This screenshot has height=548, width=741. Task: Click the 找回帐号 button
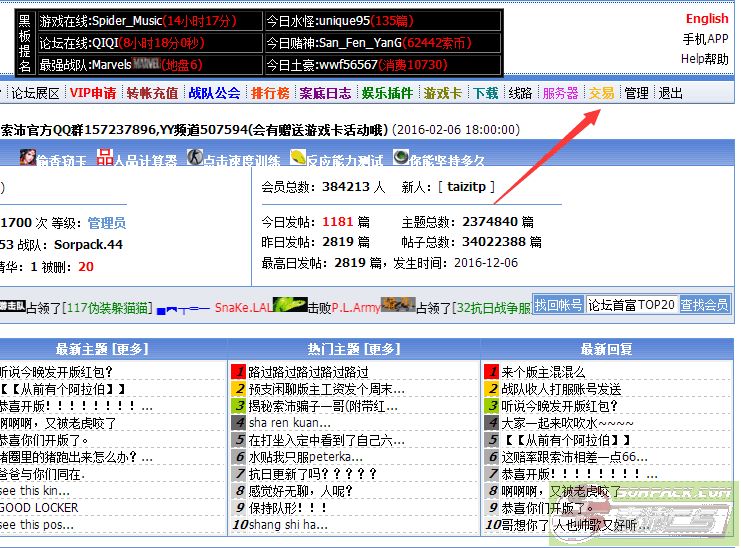click(558, 305)
